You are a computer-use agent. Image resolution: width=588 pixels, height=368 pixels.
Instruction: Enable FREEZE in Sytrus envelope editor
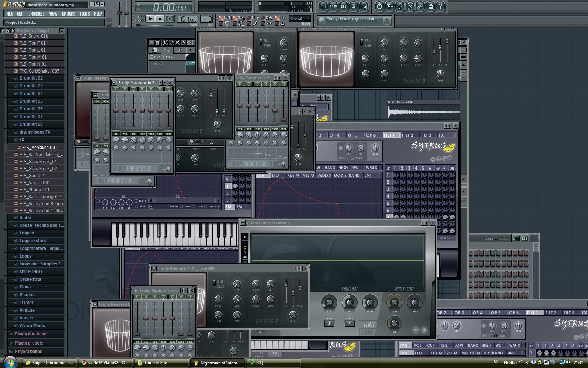(x=181, y=207)
